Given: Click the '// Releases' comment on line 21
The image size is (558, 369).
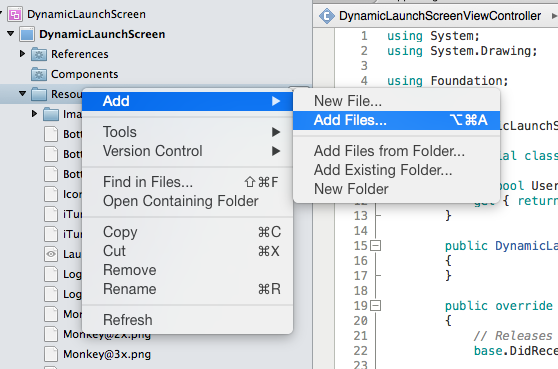Looking at the screenshot, I should pyautogui.click(x=513, y=336).
